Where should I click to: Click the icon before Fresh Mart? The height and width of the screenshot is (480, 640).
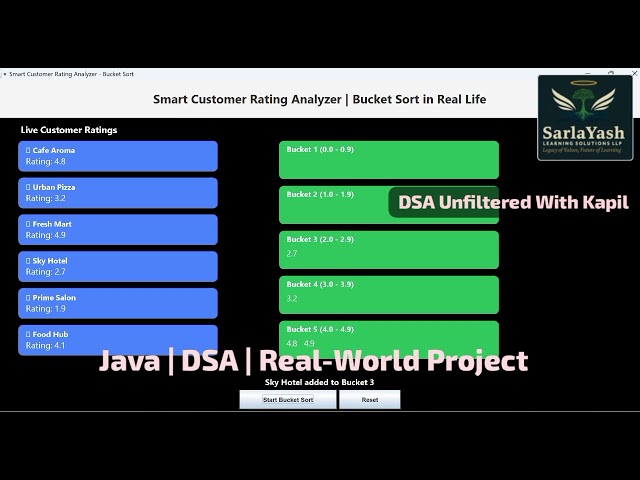point(28,224)
